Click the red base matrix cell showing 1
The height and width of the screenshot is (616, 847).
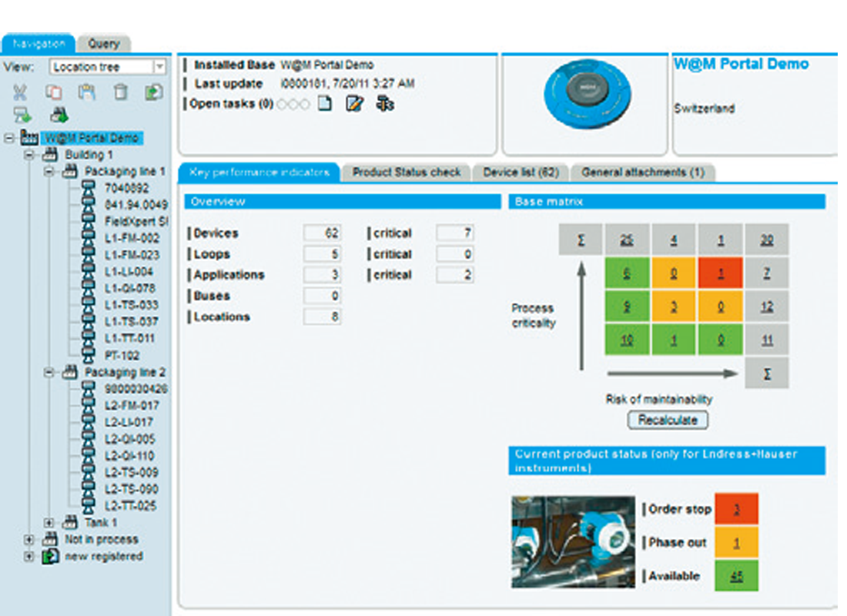[x=721, y=273]
